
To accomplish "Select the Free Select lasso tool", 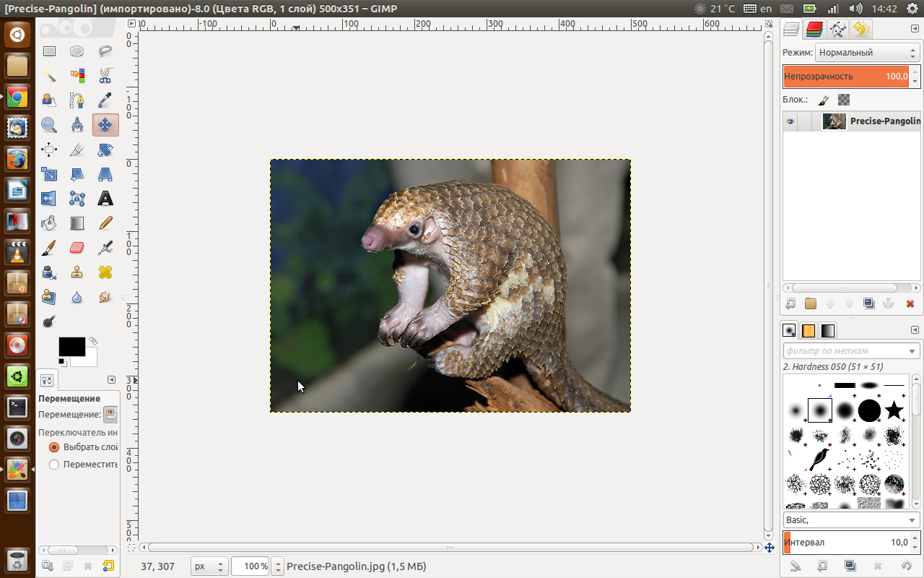I will 105,51.
